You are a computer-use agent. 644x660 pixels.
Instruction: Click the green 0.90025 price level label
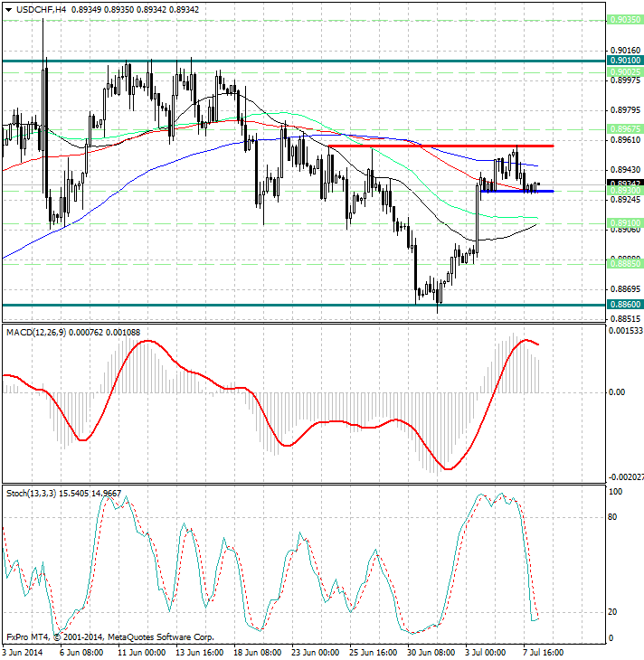[x=626, y=72]
